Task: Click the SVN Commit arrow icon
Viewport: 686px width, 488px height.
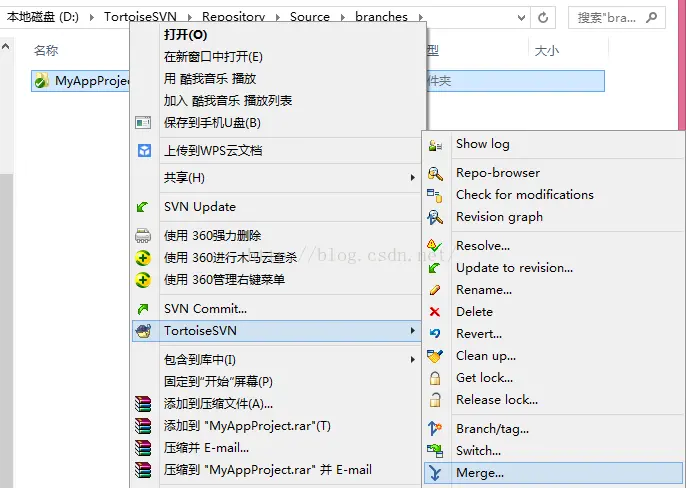Action: click(143, 309)
